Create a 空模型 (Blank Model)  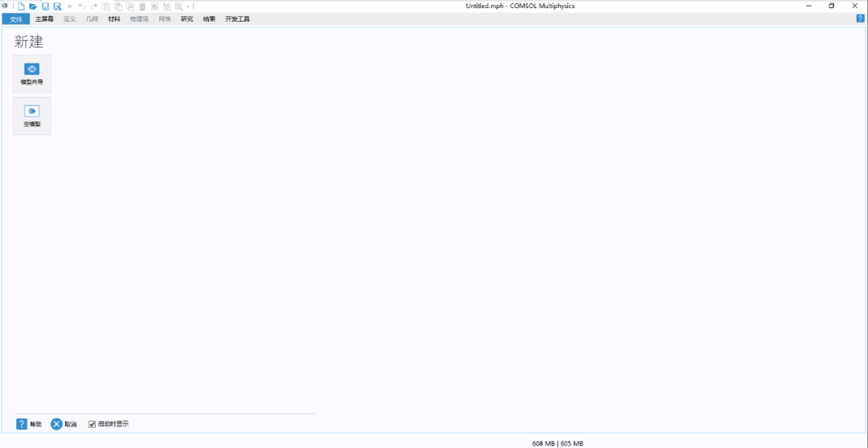click(32, 116)
